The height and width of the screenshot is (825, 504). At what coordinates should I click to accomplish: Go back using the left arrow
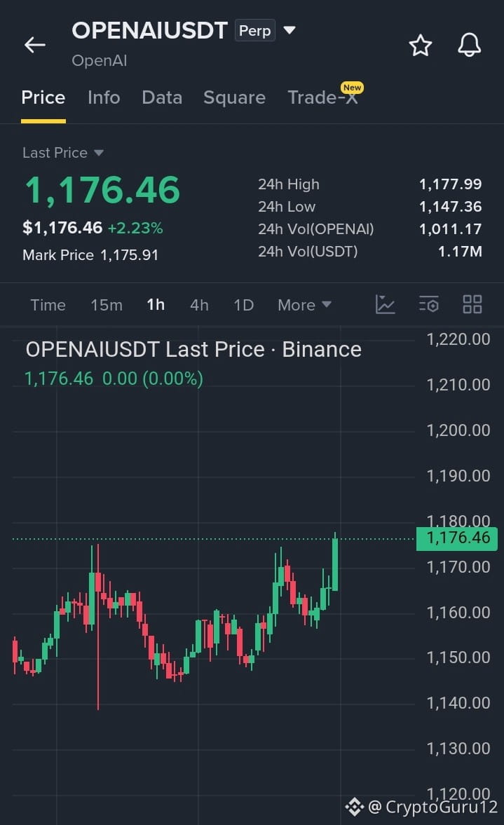point(35,46)
